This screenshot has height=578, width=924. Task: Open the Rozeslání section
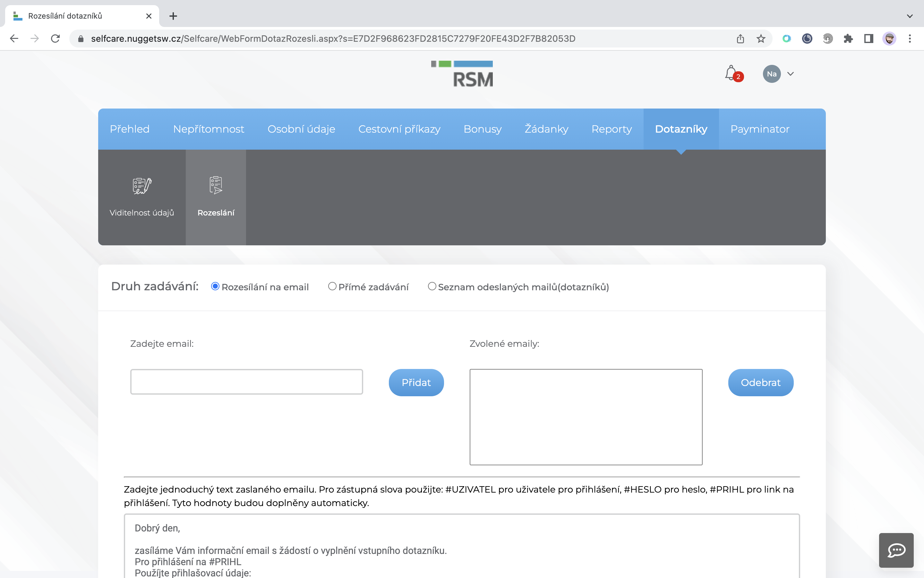pyautogui.click(x=216, y=197)
